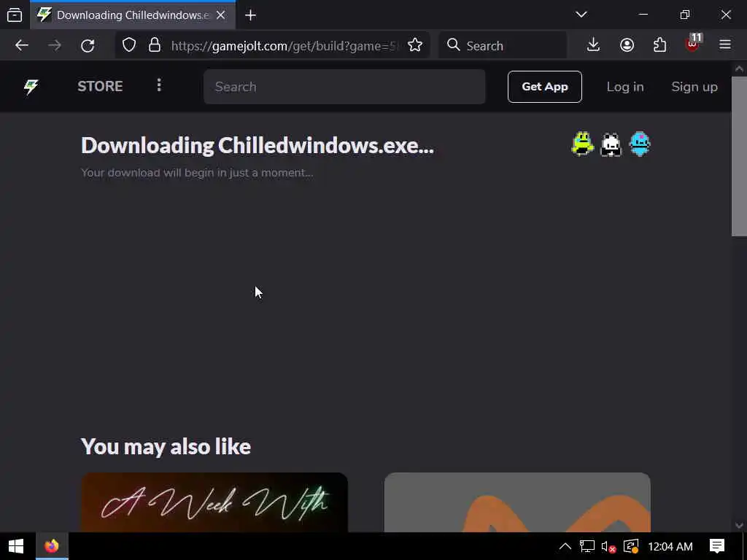747x560 pixels.
Task: Click the green frog pixel character
Action: pyautogui.click(x=583, y=144)
